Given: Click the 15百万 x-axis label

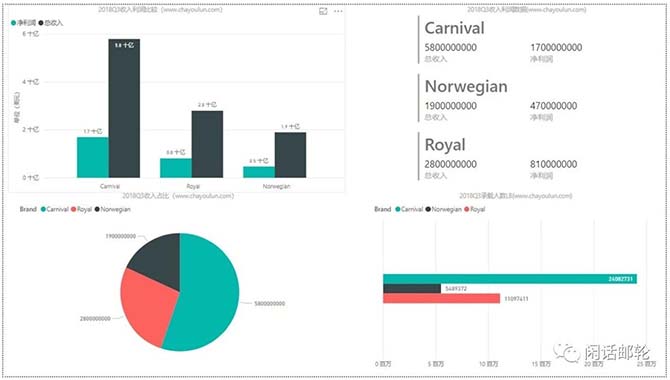Looking at the screenshot, I should (x=541, y=364).
